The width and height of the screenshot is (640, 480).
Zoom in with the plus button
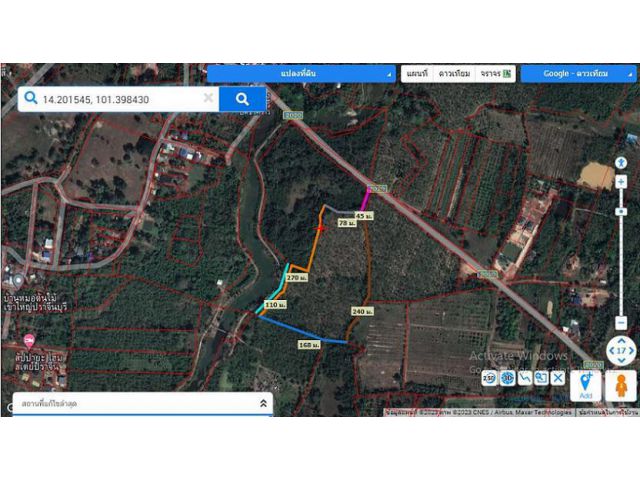pos(621,182)
